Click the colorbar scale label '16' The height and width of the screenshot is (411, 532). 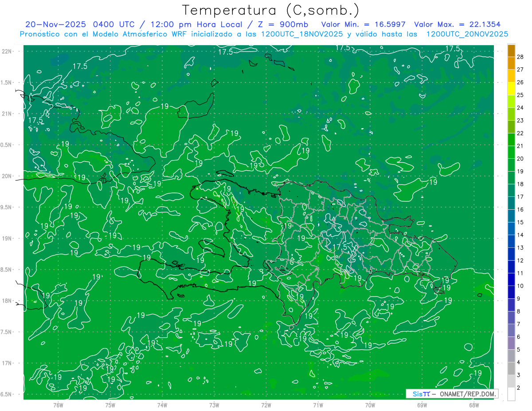[x=520, y=209]
